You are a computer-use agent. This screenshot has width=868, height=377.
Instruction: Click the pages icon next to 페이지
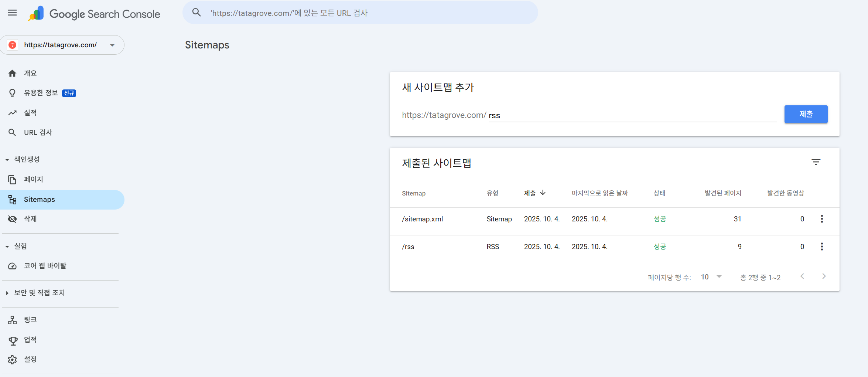(12, 179)
